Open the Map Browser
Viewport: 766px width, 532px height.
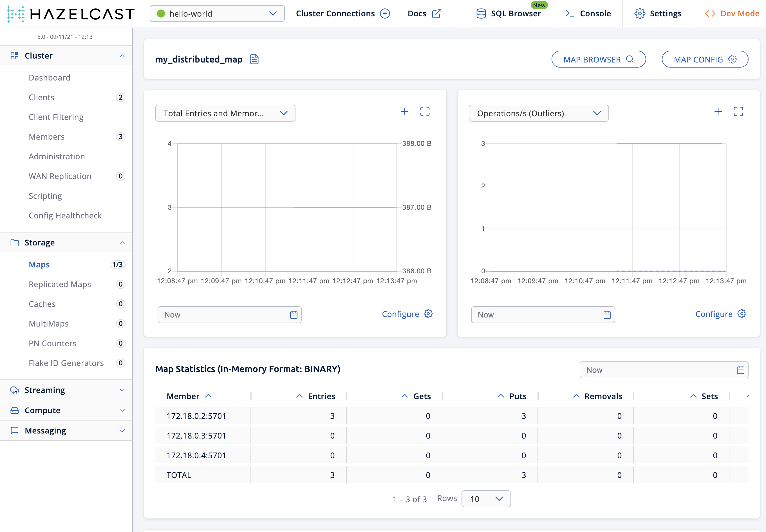(x=598, y=59)
